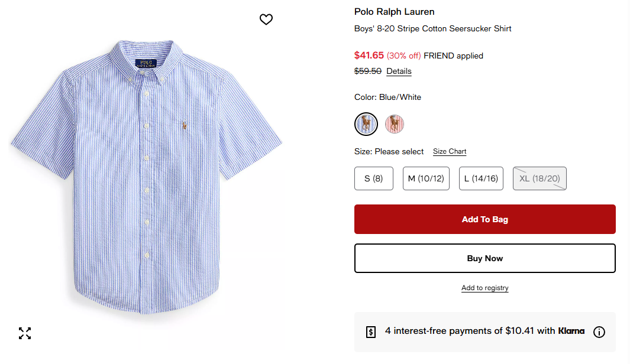The width and height of the screenshot is (630, 364).
Task: View pricing Details link
Action: click(x=399, y=71)
